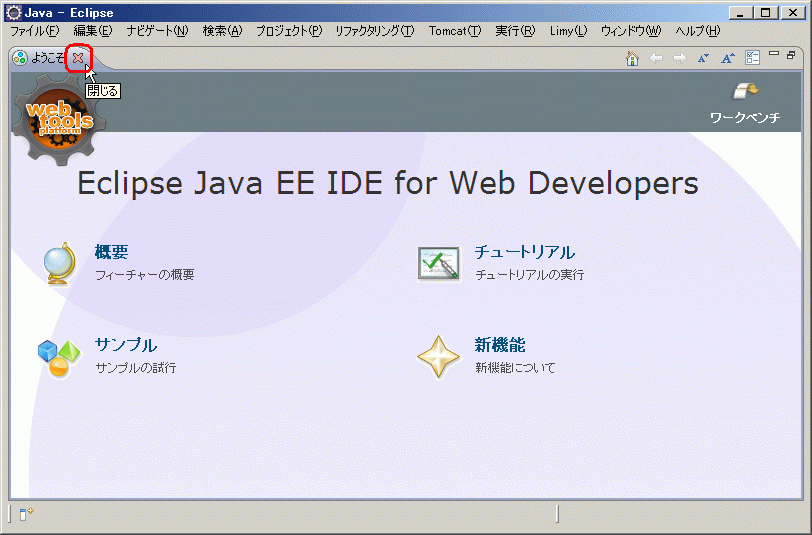Click the Eclipse title bar icon
812x535 pixels.
point(13,12)
